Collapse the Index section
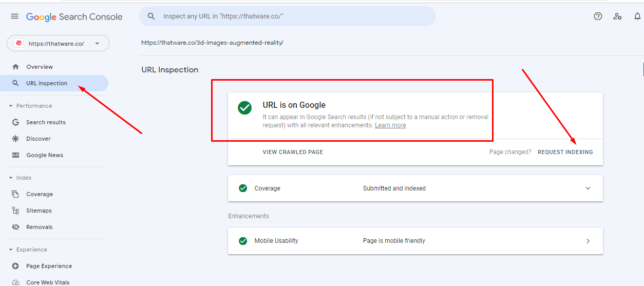 tap(10, 178)
